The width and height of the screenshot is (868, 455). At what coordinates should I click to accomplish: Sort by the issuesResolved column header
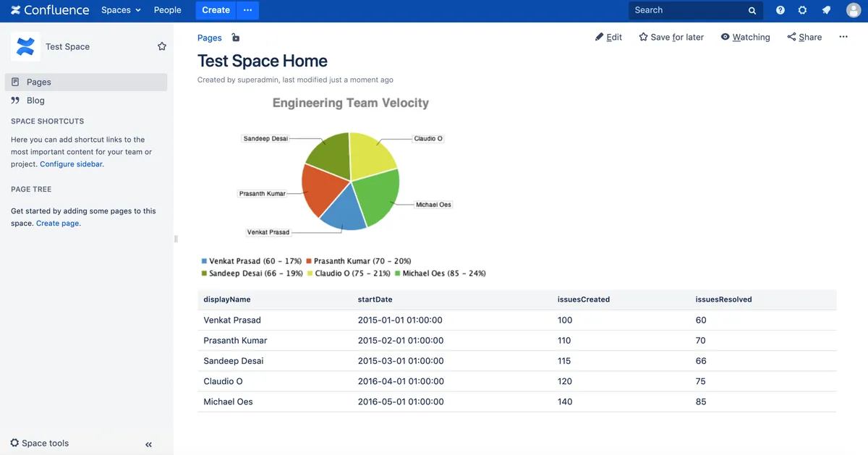click(x=763, y=299)
